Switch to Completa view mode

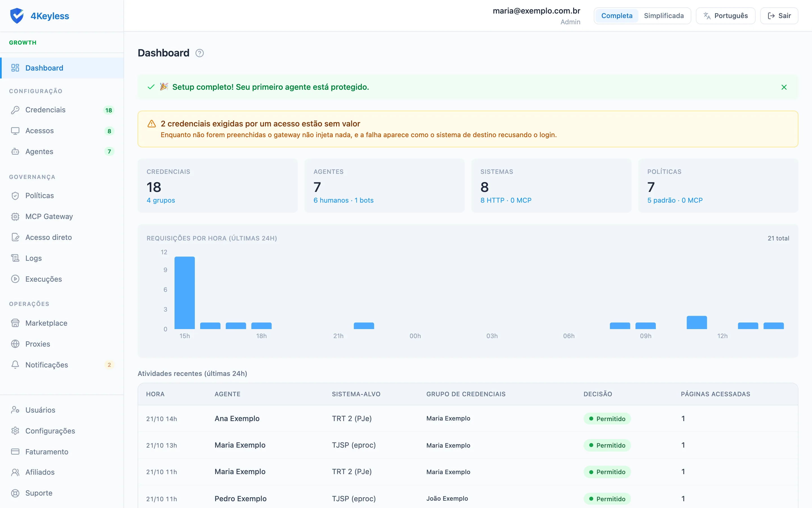[x=617, y=16]
